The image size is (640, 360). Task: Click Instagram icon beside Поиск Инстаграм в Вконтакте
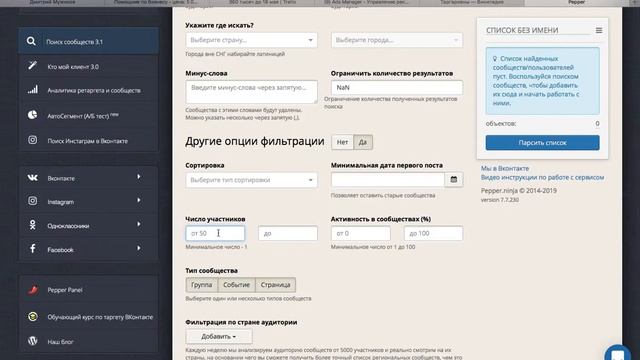tap(33, 140)
